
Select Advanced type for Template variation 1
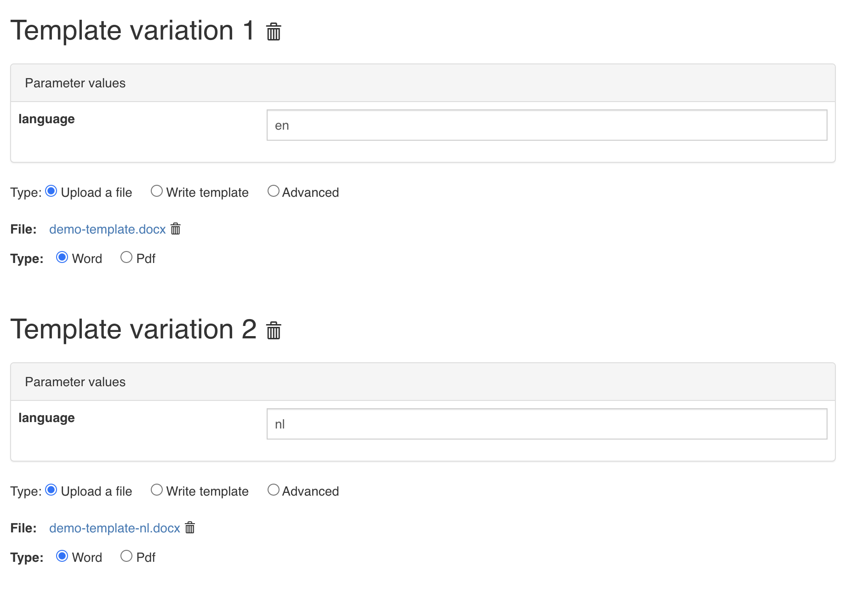[274, 190]
